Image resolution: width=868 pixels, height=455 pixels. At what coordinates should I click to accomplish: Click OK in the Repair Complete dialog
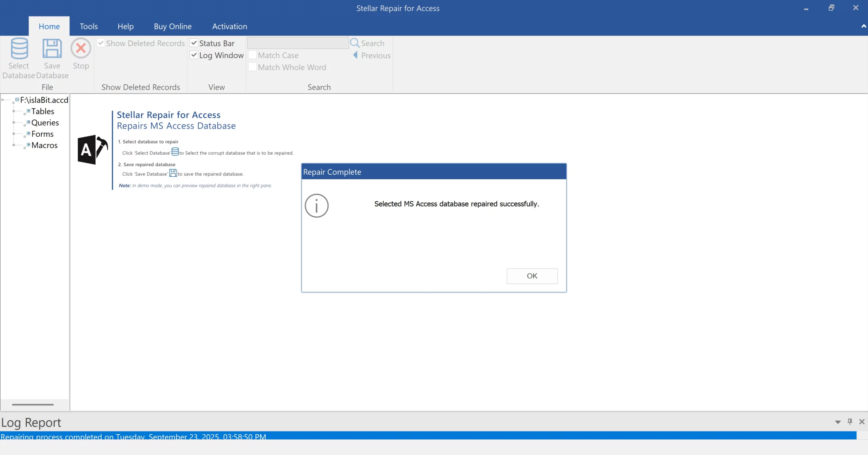click(532, 276)
